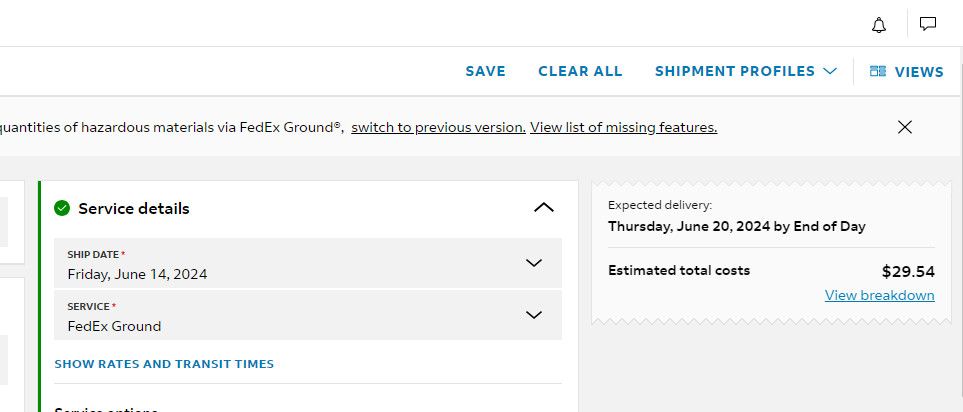
Task: Click the Views layout icon
Action: coord(878,71)
